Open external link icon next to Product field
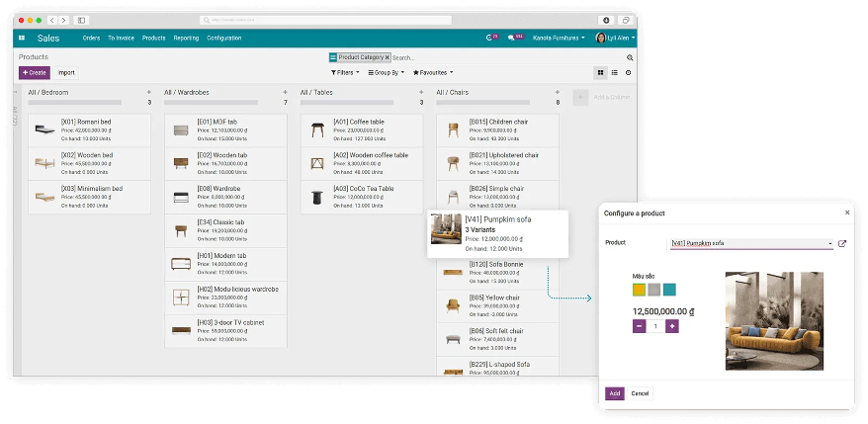 (x=842, y=243)
